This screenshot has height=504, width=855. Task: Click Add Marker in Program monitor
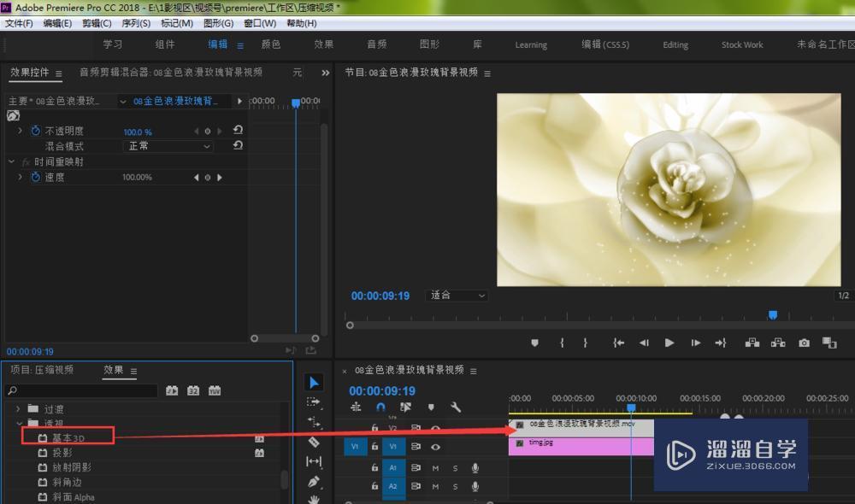pos(534,343)
